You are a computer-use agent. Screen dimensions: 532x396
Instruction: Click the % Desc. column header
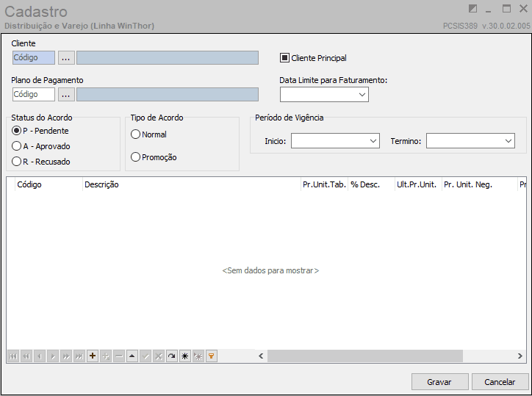pos(371,184)
